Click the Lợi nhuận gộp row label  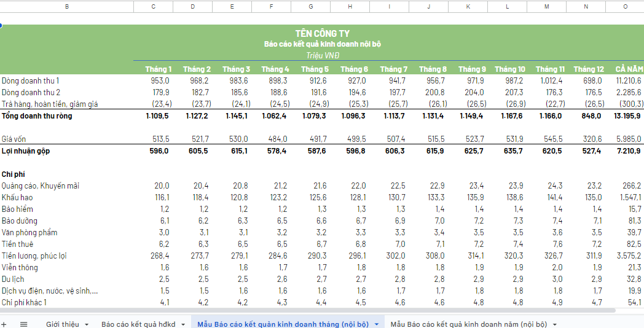click(x=28, y=151)
